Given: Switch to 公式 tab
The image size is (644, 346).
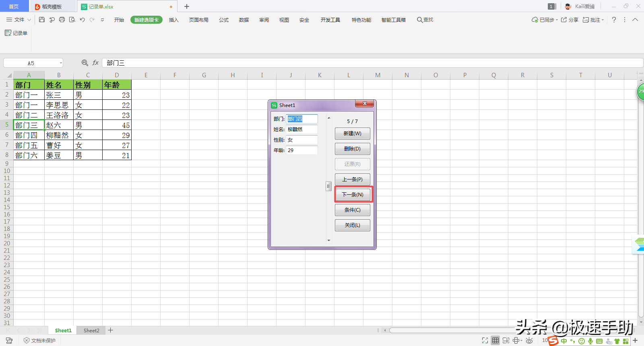Looking at the screenshot, I should pyautogui.click(x=224, y=20).
